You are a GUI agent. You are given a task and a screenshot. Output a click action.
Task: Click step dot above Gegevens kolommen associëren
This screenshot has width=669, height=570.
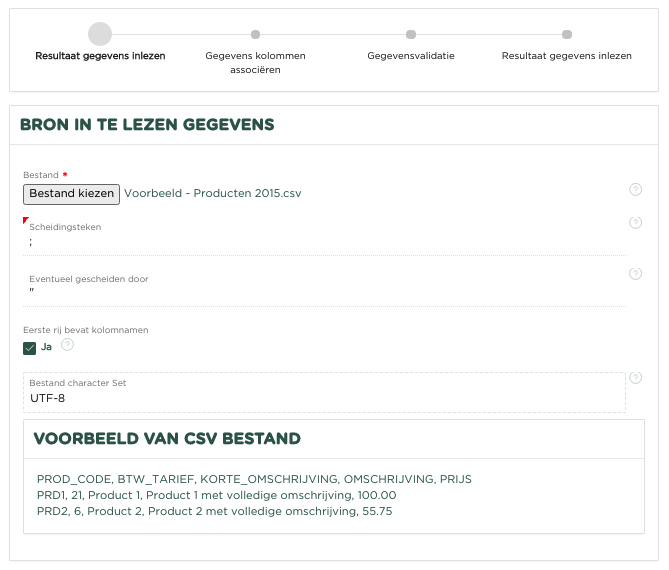(x=255, y=34)
